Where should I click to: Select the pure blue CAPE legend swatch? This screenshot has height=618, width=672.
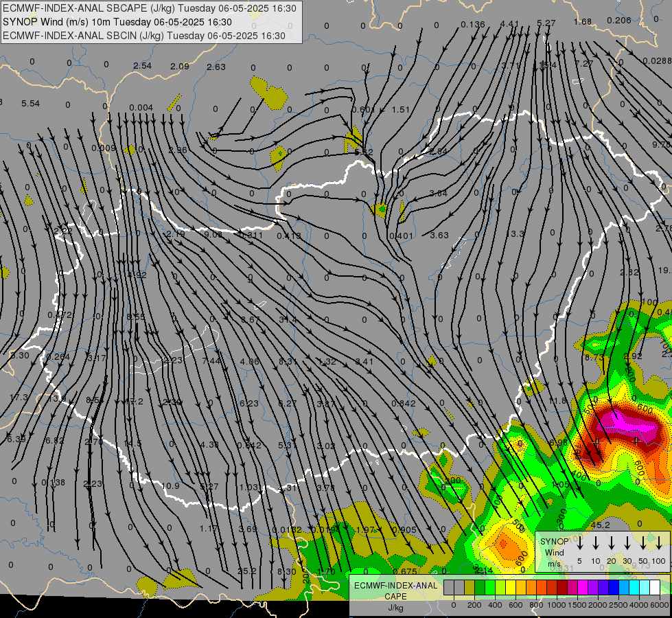614,587
